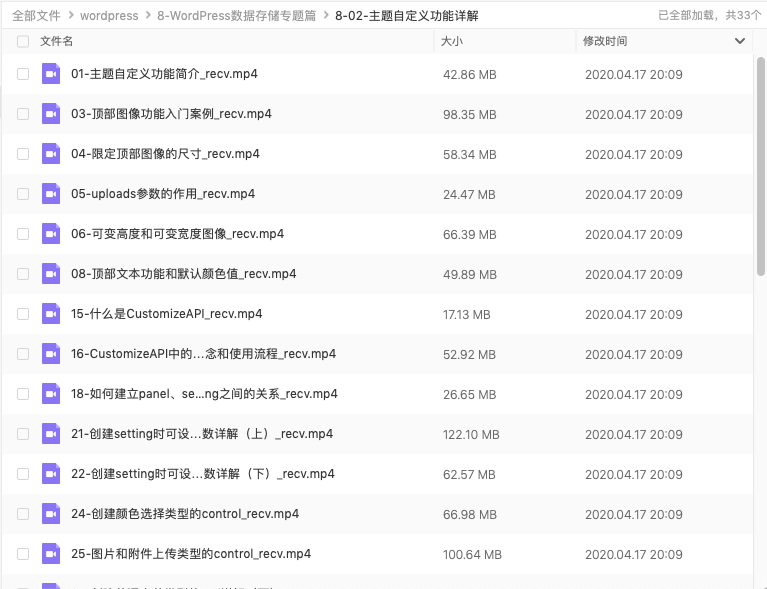
Task: Check the box for 22-创建setting（下）file row
Action: 23,474
